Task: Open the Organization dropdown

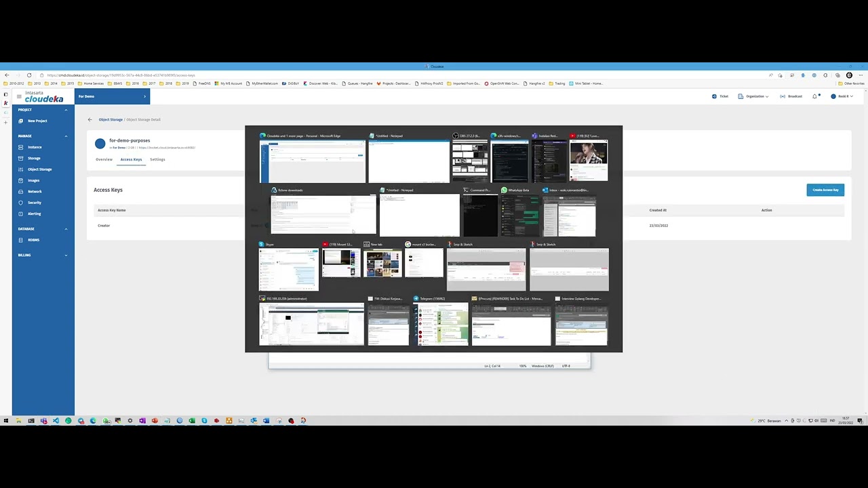Action: click(753, 96)
